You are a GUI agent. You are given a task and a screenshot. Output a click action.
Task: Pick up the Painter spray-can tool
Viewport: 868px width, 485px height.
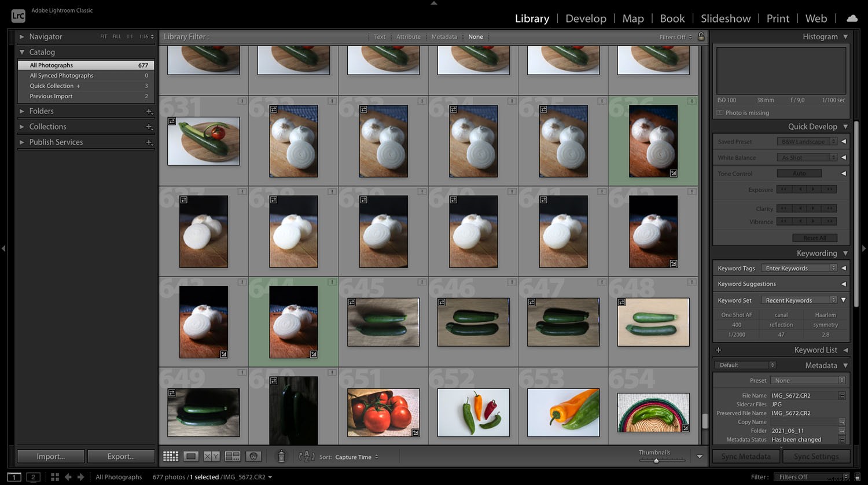point(281,456)
